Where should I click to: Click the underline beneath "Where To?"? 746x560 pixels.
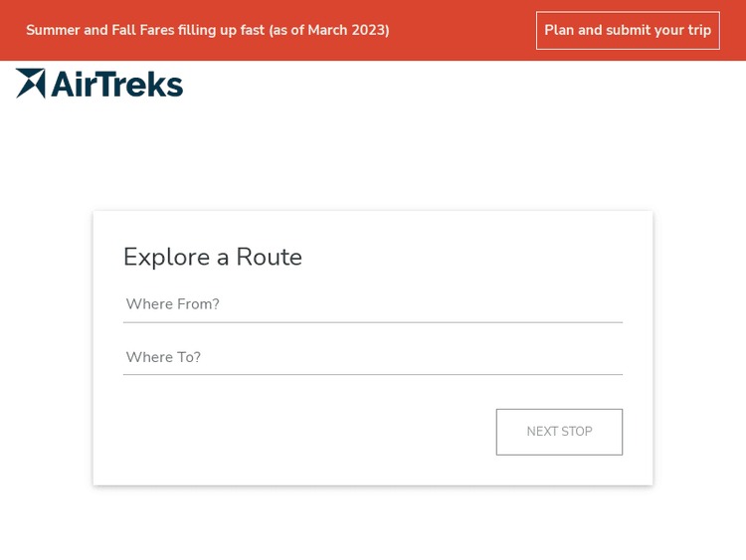372,375
